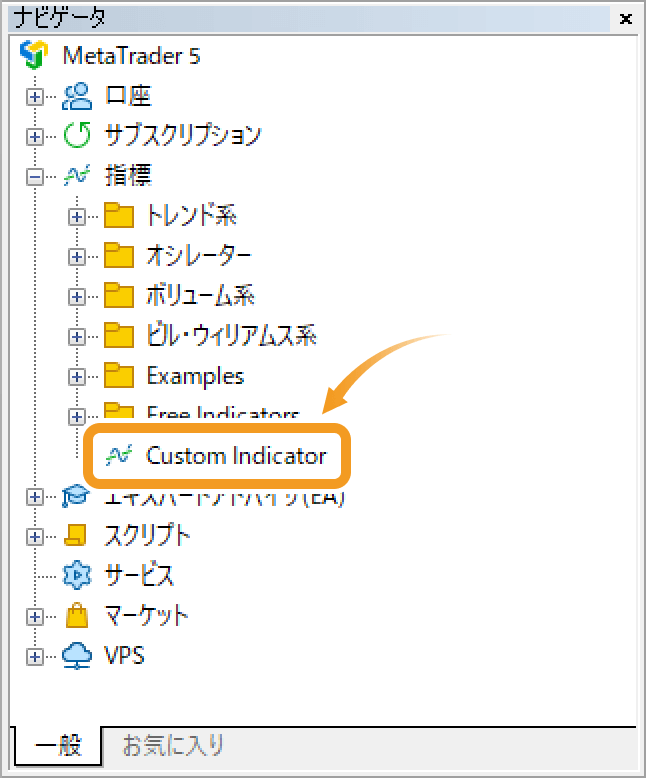Select the ビル・ウィリアムス系 label

coord(232,335)
